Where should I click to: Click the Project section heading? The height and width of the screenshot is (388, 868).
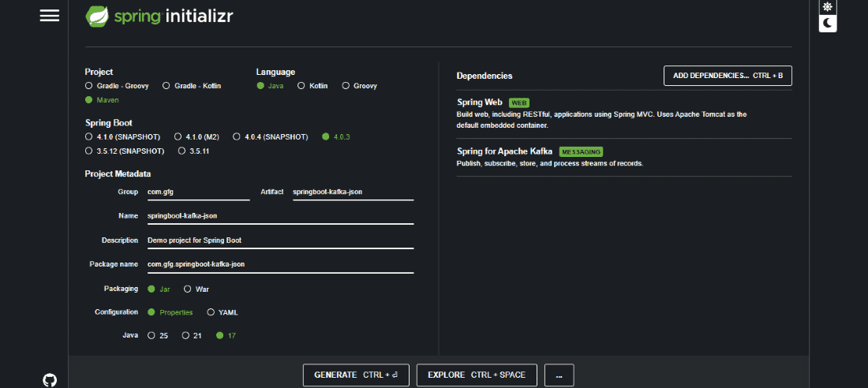[99, 72]
